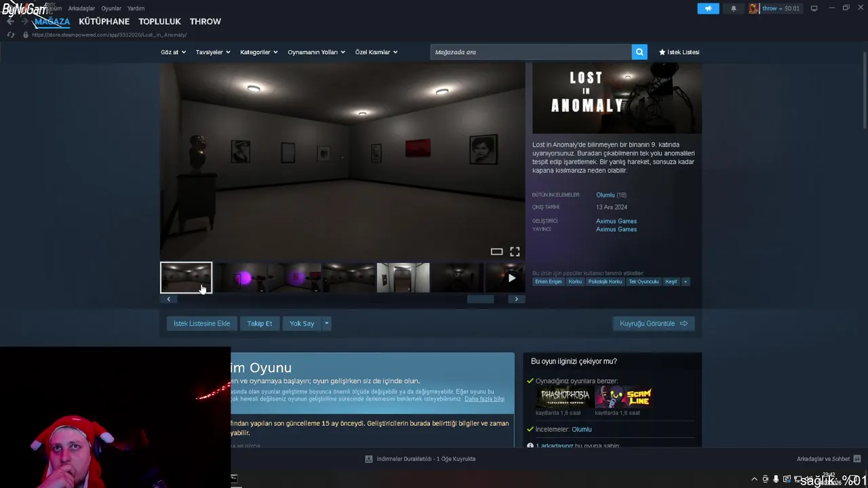868x488 pixels.
Task: Select the second screenshot with purple orb
Action: (241, 278)
